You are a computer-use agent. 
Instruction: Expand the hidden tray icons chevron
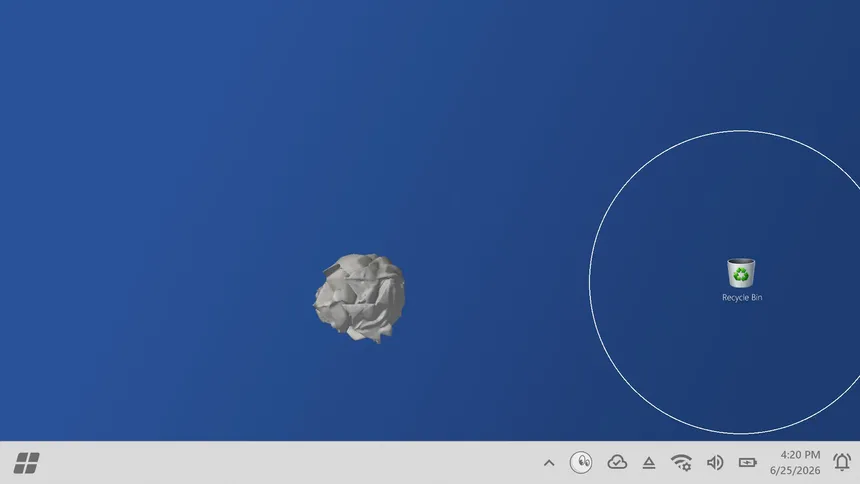549,463
